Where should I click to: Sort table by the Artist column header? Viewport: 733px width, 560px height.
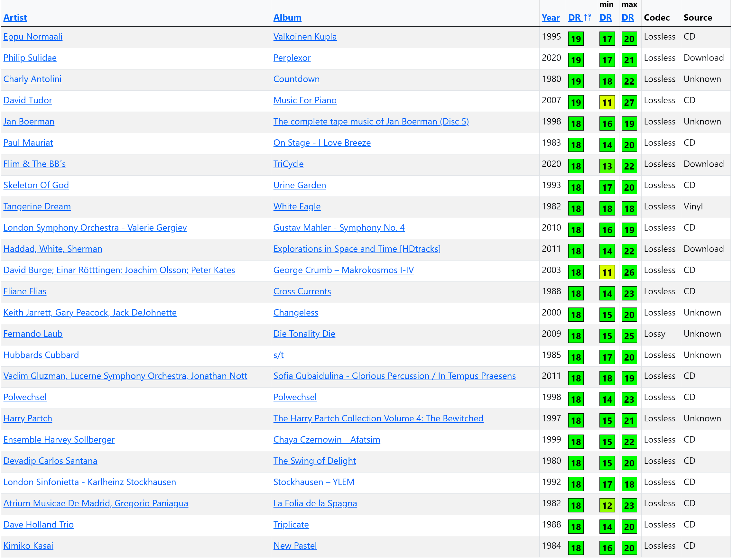tap(15, 18)
